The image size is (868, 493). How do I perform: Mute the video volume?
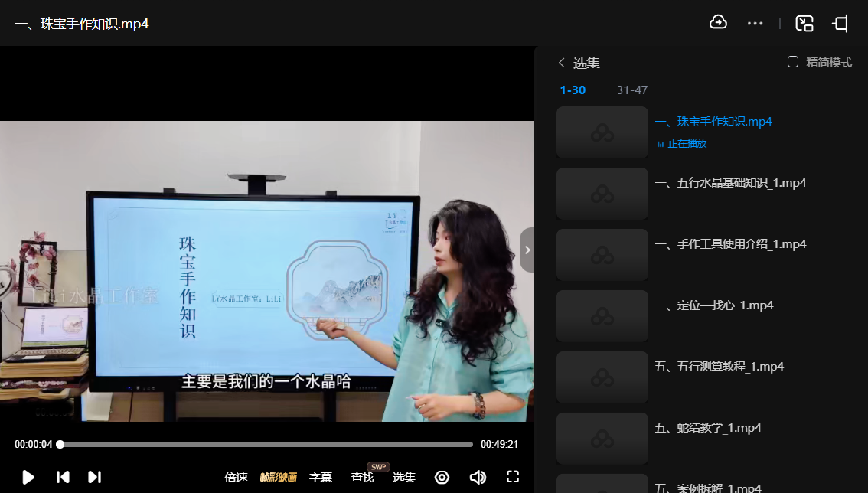click(x=478, y=477)
